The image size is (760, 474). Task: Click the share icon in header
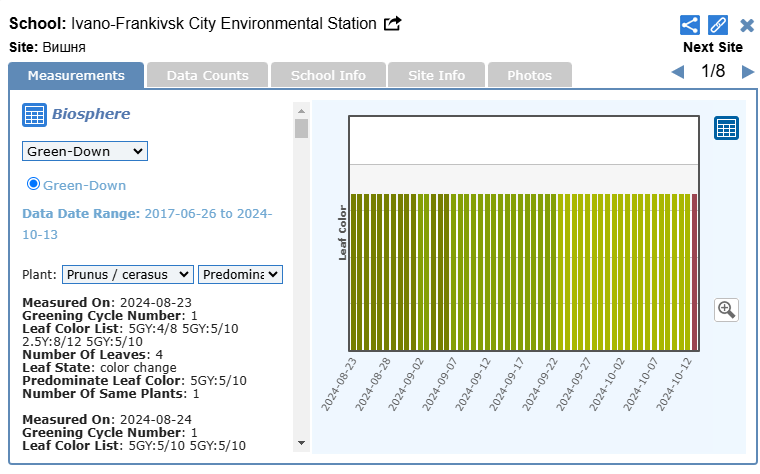(x=689, y=25)
